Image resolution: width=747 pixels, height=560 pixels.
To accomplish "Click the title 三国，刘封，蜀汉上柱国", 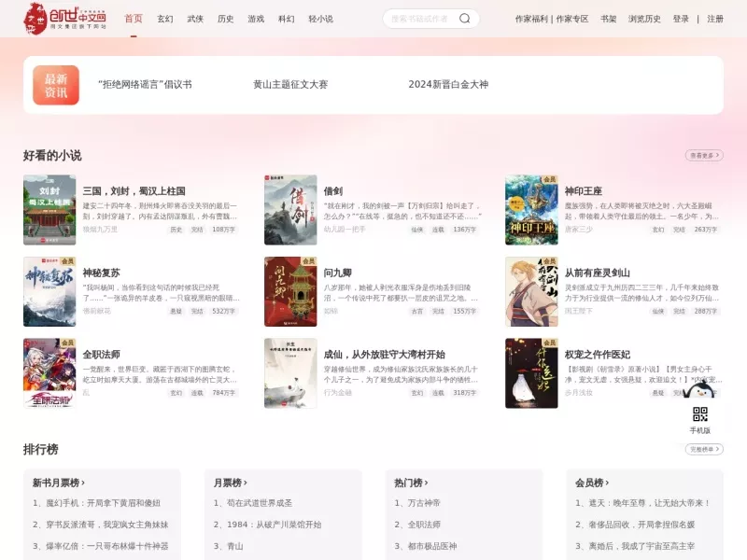I will tap(134, 191).
